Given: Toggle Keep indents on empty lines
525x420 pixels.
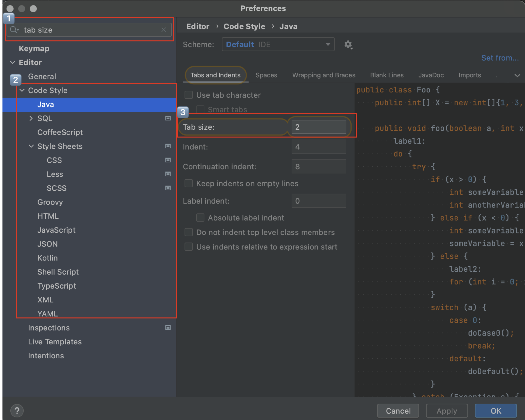Looking at the screenshot, I should [189, 183].
